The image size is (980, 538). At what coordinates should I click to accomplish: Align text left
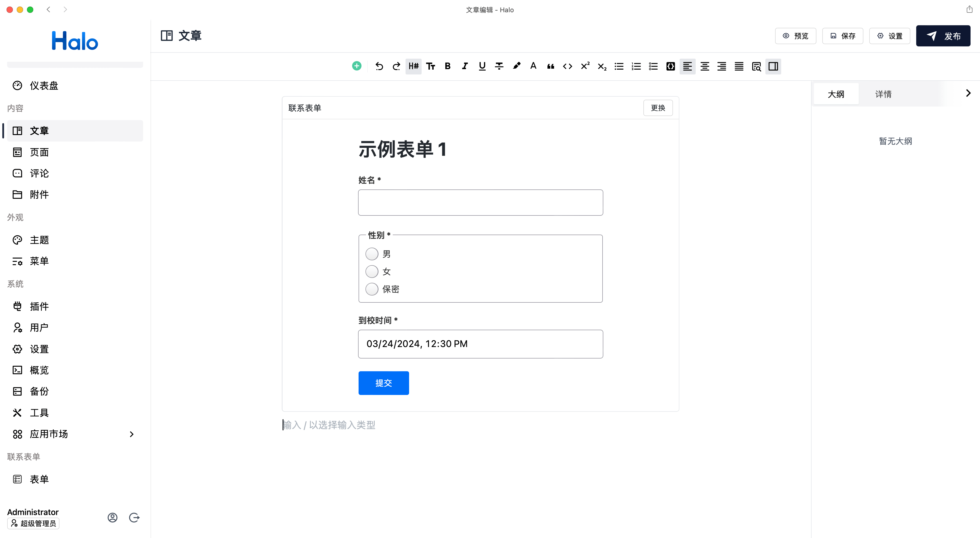tap(688, 66)
